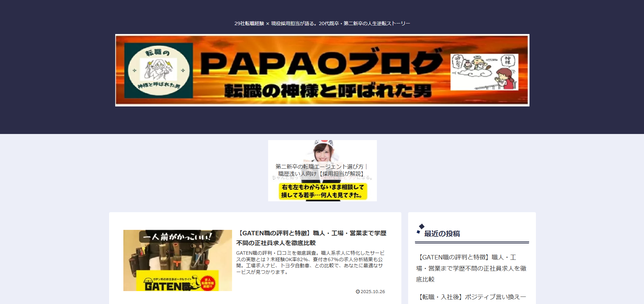Open the 第二新卒の転職エージェント選び方 featured card
The width and height of the screenshot is (644, 304).
click(x=322, y=171)
